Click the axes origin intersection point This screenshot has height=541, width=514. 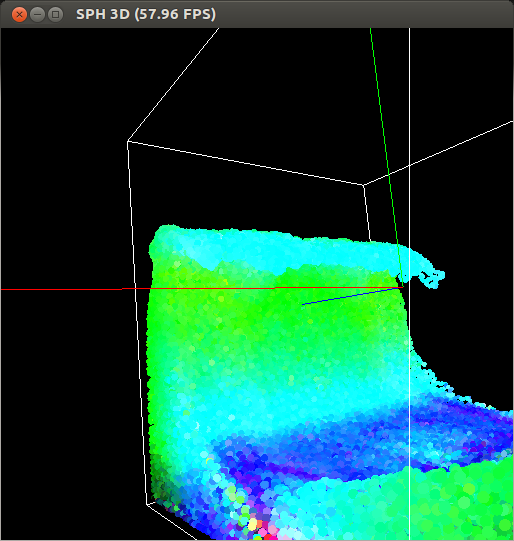(x=402, y=287)
